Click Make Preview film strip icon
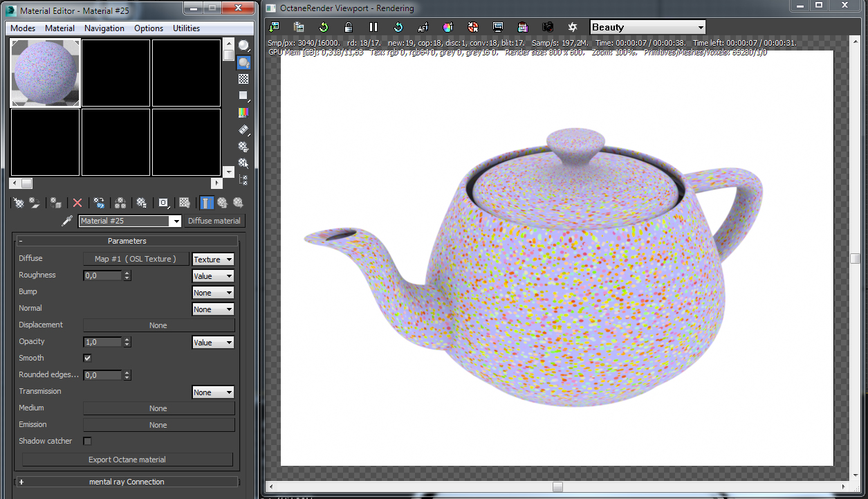The image size is (868, 499). click(243, 129)
